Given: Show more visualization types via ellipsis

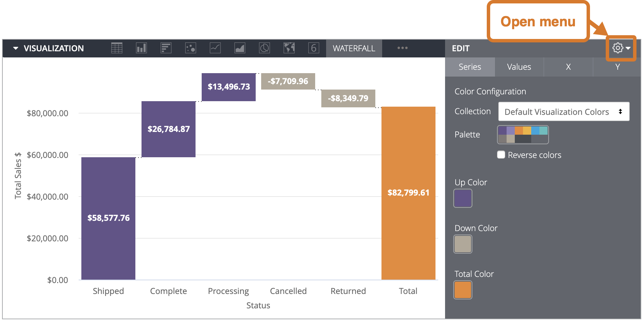Looking at the screenshot, I should click(402, 48).
